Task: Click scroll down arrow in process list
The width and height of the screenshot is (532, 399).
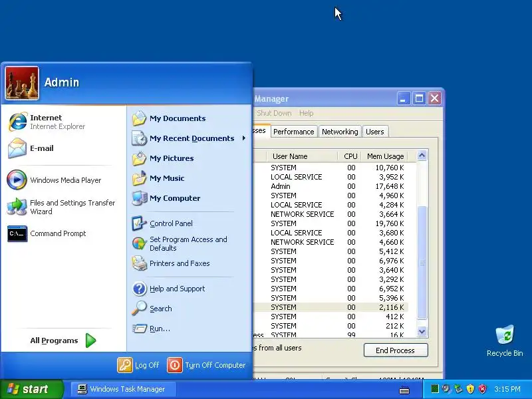Action: (422, 331)
